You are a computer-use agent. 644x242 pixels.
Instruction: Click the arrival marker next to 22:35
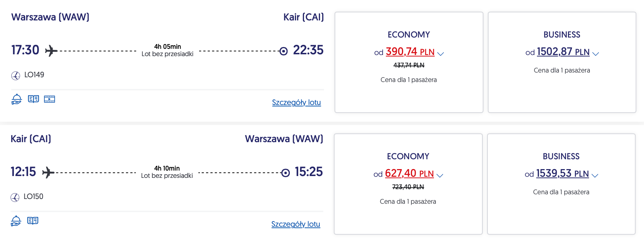coord(283,51)
